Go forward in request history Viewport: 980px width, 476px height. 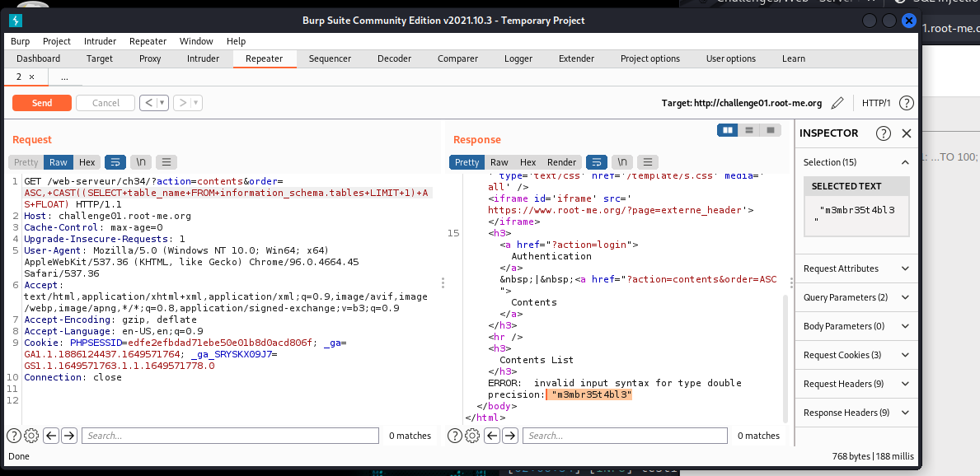tap(182, 103)
